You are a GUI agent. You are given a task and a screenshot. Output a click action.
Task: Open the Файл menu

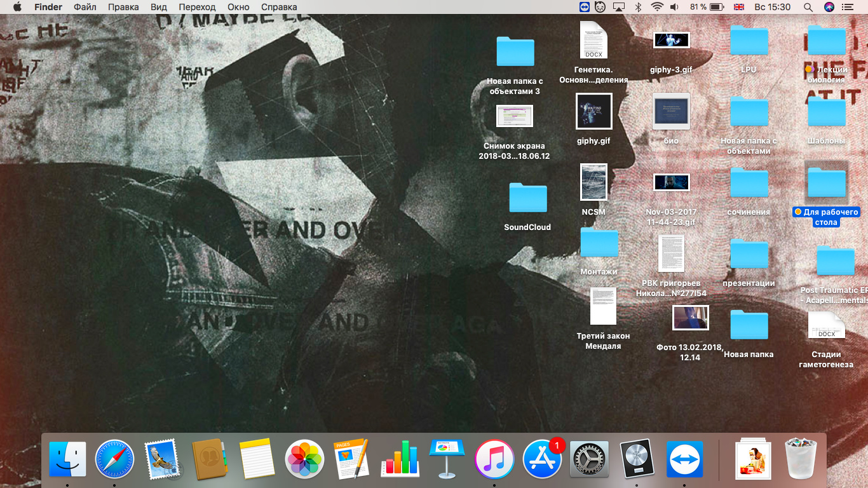[85, 7]
